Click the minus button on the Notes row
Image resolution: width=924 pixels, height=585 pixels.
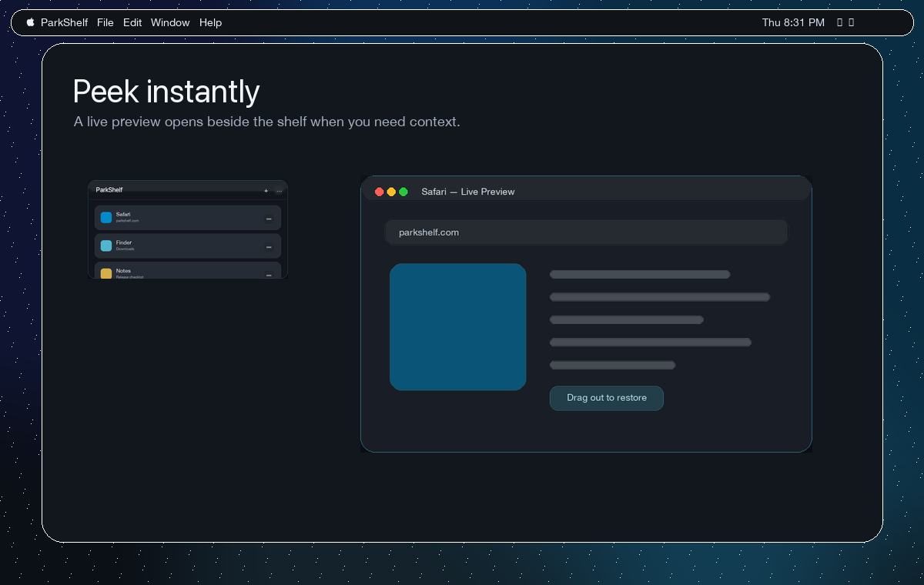click(269, 274)
